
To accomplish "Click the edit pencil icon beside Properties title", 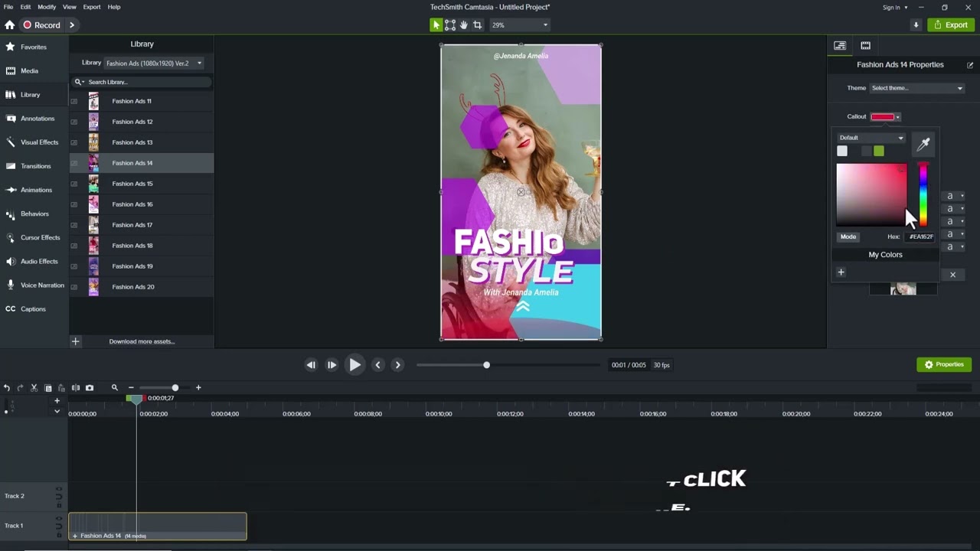I will [970, 65].
